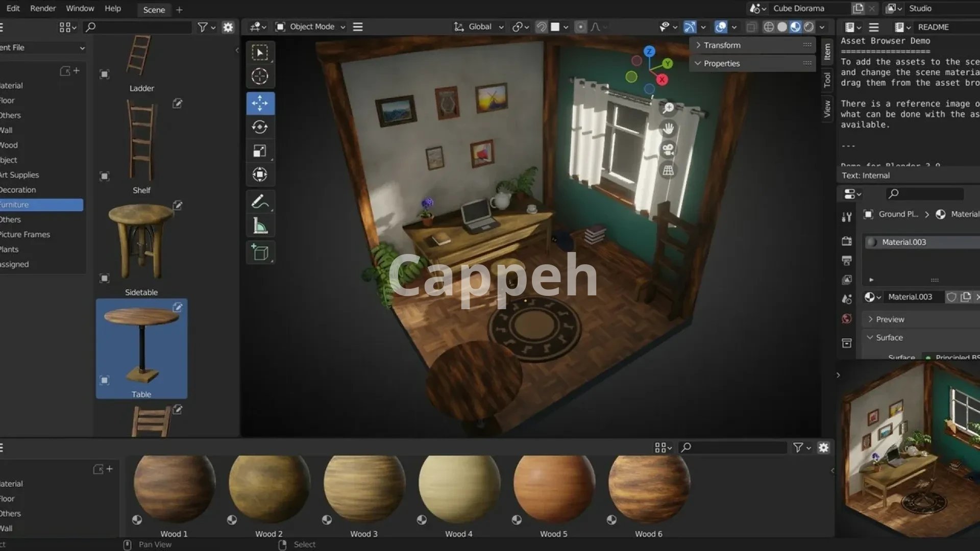The image size is (980, 551).
Task: Activate the Add Cube tool
Action: click(260, 253)
